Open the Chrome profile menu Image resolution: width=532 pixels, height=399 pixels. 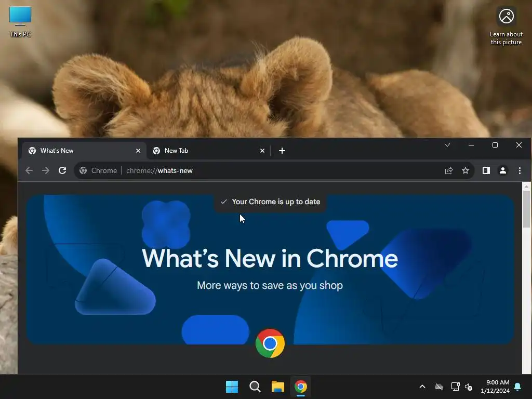[503, 170]
